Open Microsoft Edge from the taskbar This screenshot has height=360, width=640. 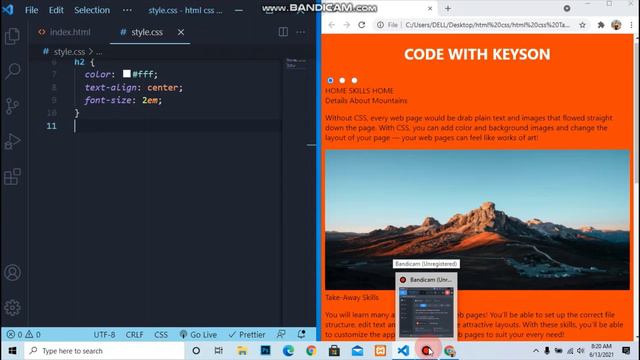[x=288, y=351]
